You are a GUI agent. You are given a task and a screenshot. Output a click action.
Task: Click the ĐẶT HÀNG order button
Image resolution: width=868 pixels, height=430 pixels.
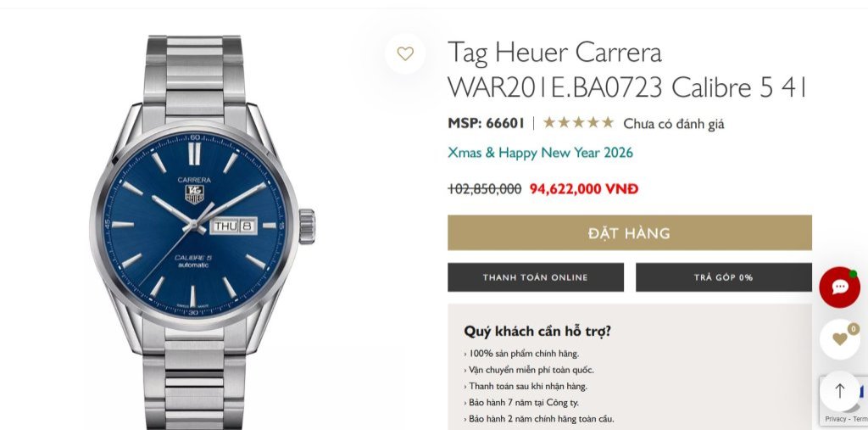(630, 232)
